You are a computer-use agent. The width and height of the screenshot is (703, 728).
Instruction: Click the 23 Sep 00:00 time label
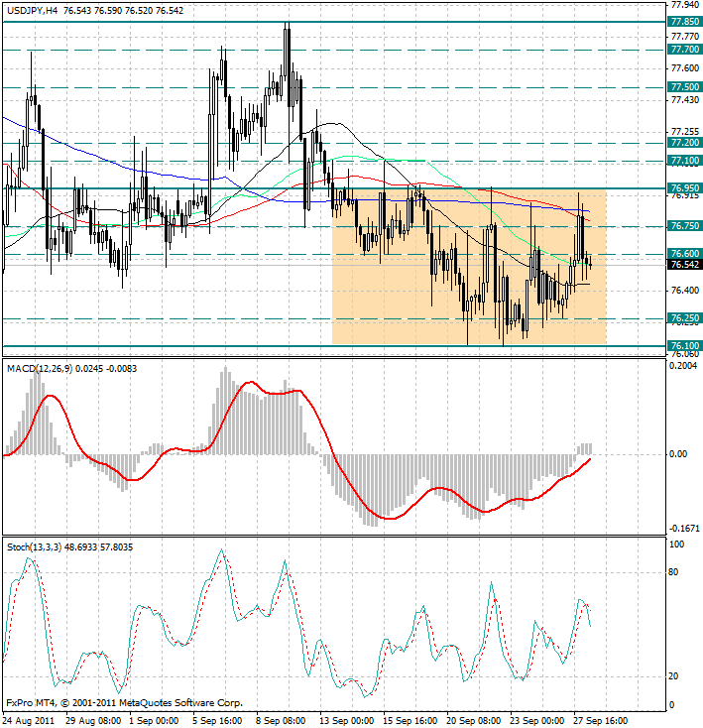click(x=537, y=721)
